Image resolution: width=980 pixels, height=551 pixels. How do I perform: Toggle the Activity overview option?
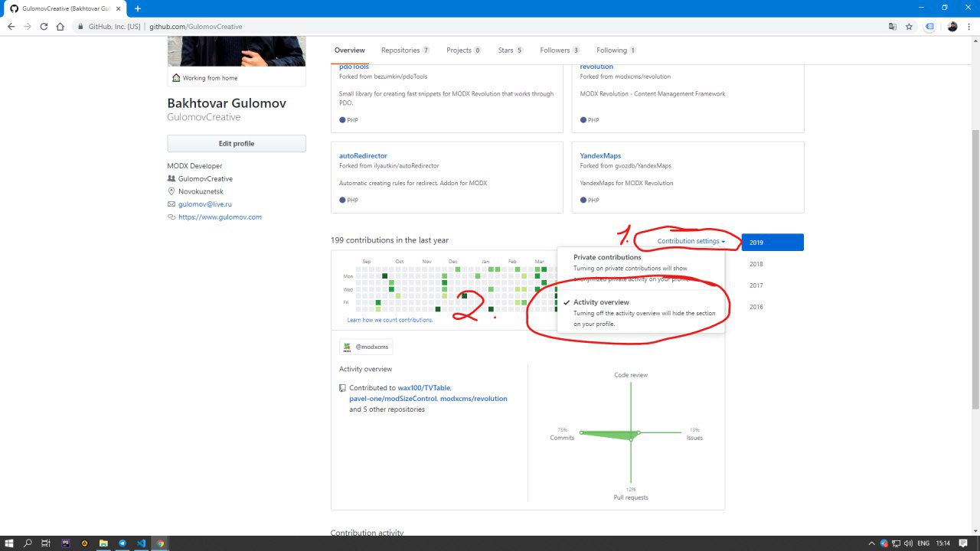click(x=641, y=312)
